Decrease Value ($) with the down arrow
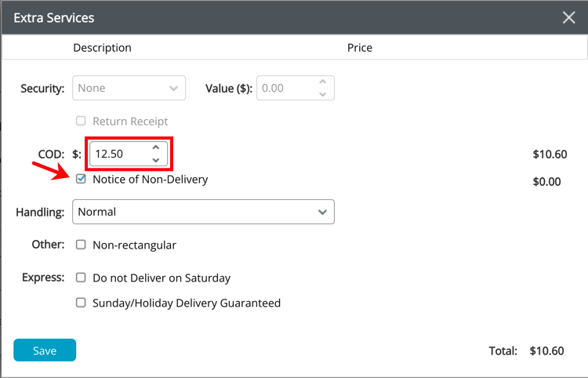The width and height of the screenshot is (588, 378). (x=322, y=94)
